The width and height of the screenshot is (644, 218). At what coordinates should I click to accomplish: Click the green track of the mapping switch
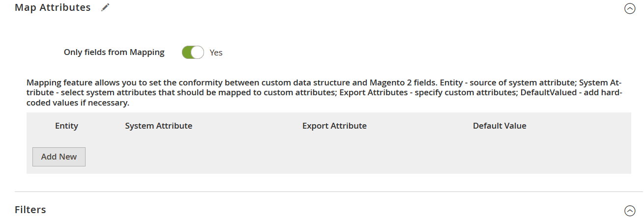point(186,52)
